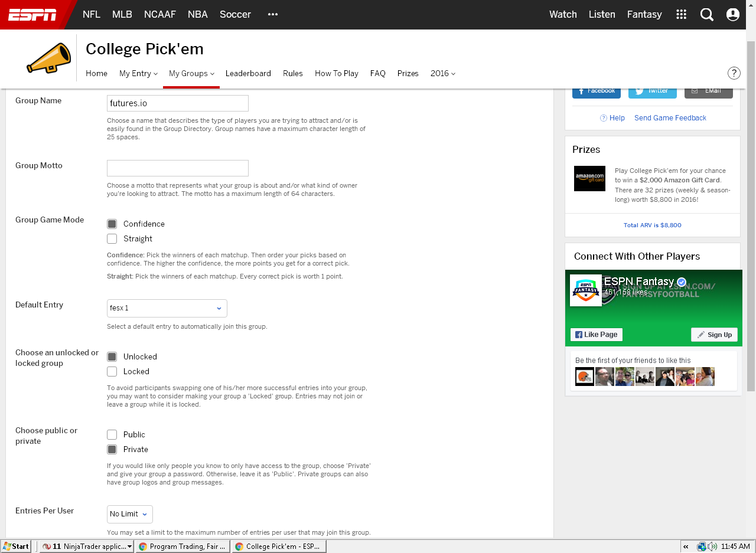Viewport: 756px width, 553px height.
Task: Open the Prizes tab
Action: [408, 73]
